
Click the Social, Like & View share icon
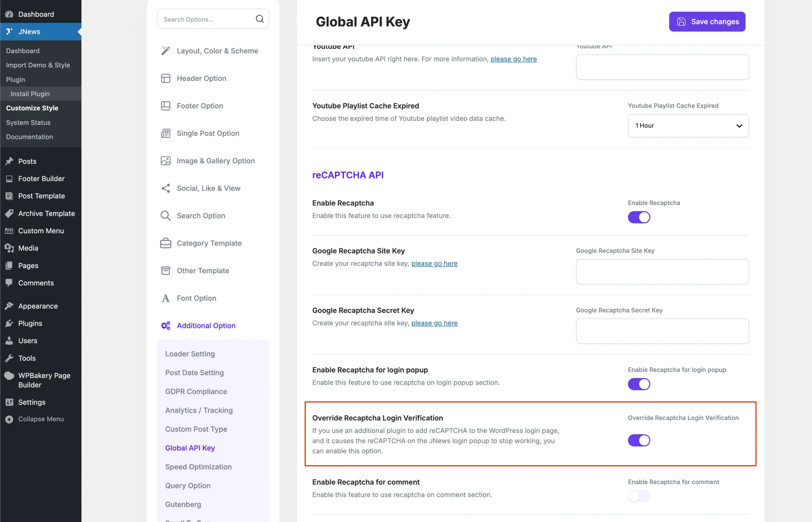click(x=166, y=188)
